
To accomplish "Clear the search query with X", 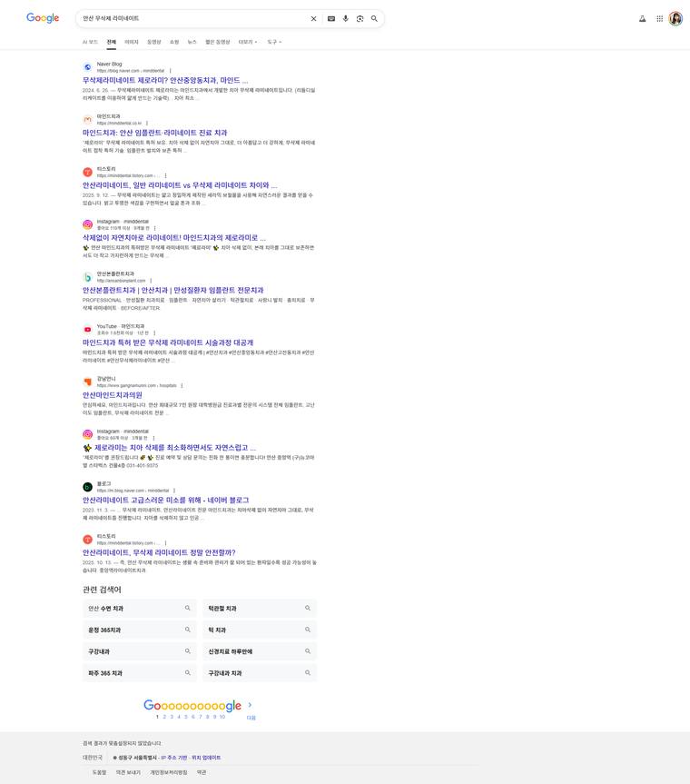I will click(x=314, y=18).
